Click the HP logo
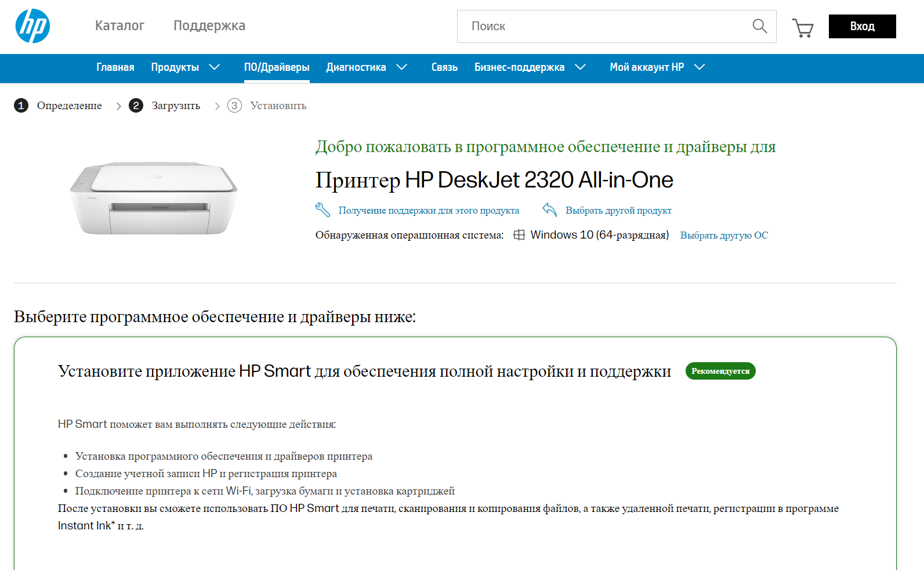 (32, 26)
